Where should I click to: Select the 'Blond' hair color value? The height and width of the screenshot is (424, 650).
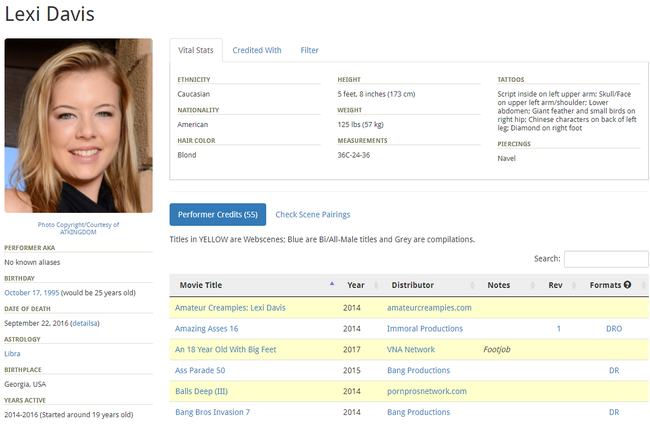pyautogui.click(x=187, y=155)
